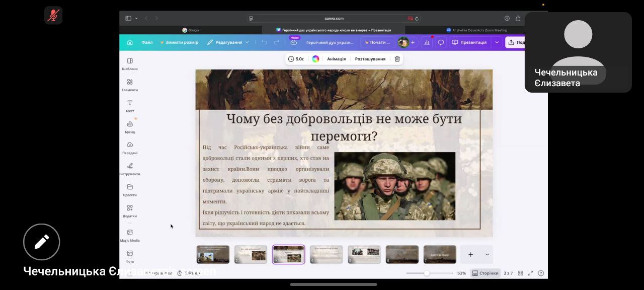Click the Position button in the toolbar
Viewport: 644px width, 290px height.
click(370, 59)
